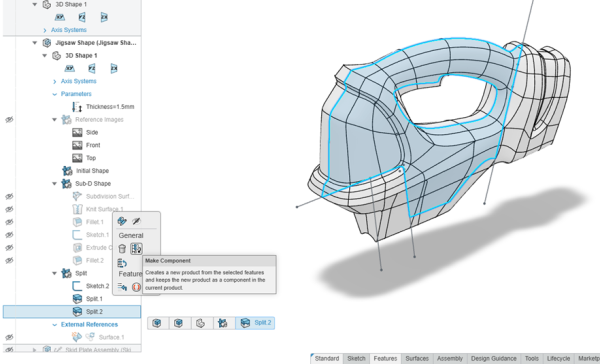600x364 pixels.
Task: Select the YZ plane icon under Jigsaw 3D Shape 1
Action: pos(92,68)
